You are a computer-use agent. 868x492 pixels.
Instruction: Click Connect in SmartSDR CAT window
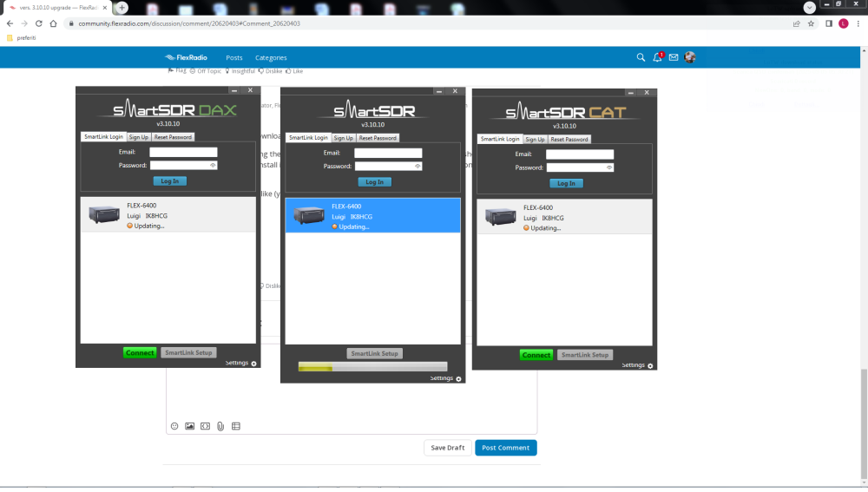pyautogui.click(x=536, y=355)
